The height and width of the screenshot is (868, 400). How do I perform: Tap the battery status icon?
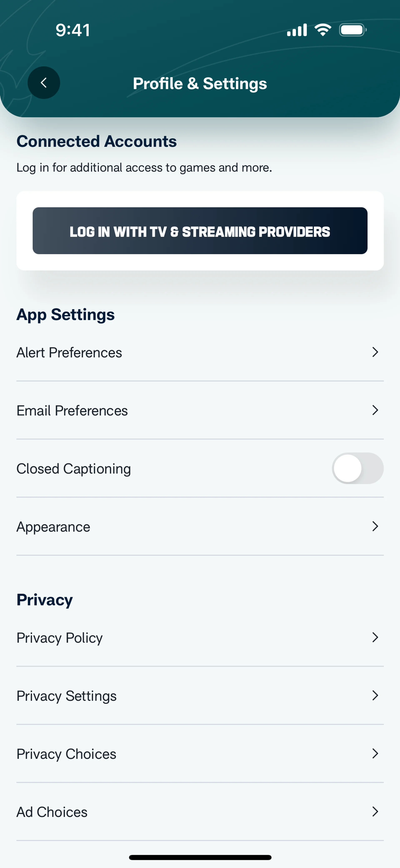[352, 30]
